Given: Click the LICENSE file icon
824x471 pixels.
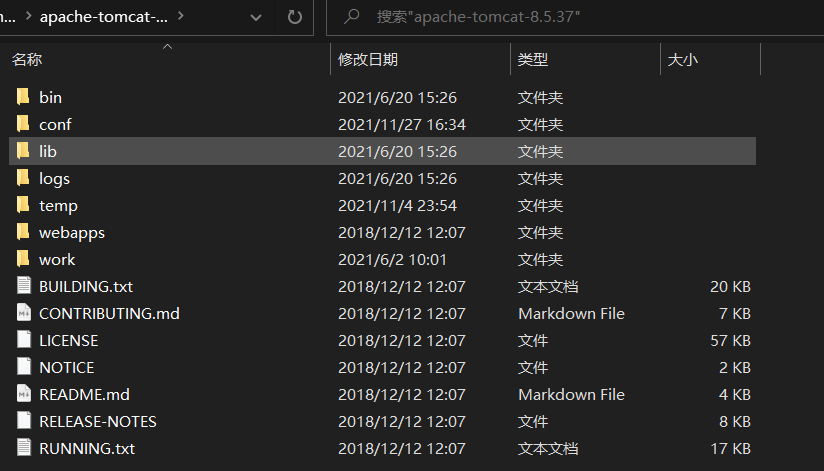Looking at the screenshot, I should [x=24, y=340].
